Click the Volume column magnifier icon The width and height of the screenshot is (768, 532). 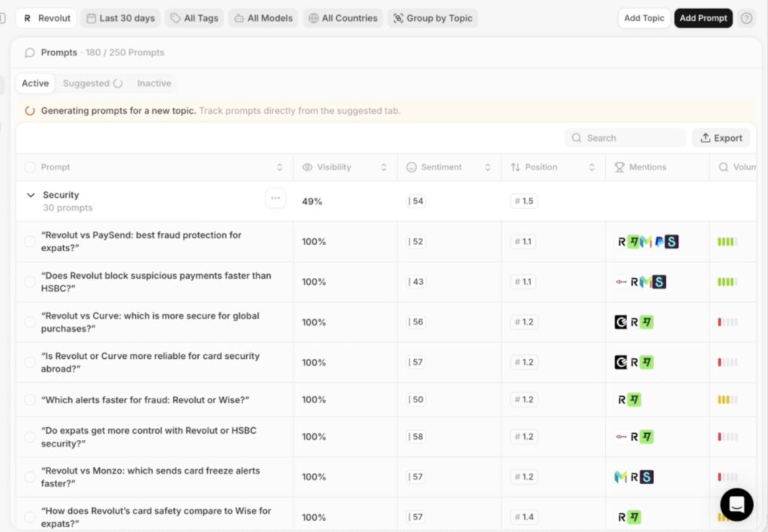point(724,167)
